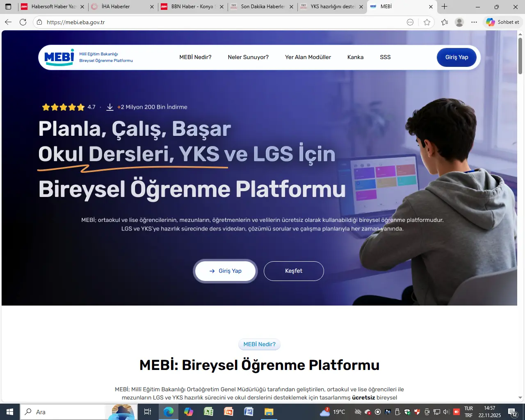Click the Sohbet et Copilot button

pyautogui.click(x=503, y=22)
